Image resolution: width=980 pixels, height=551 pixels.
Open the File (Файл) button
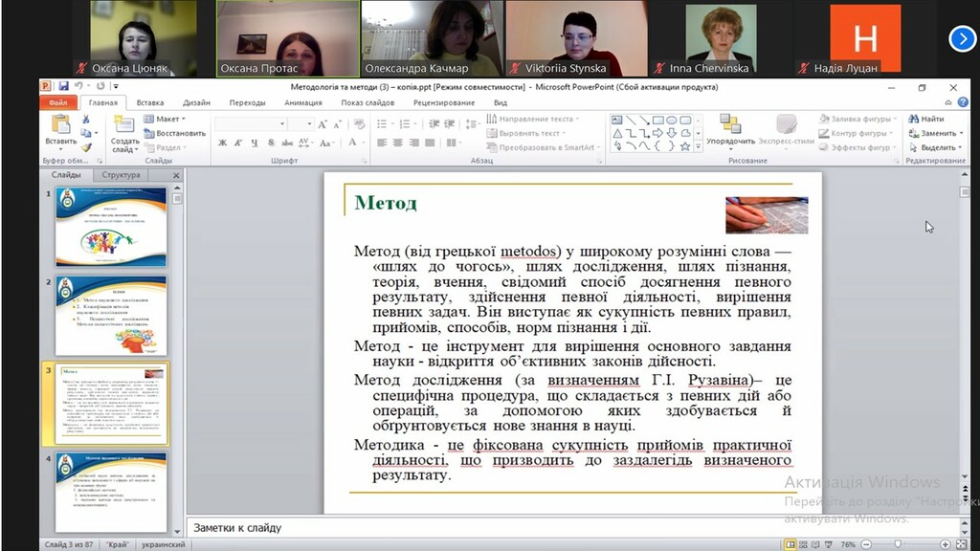point(57,102)
